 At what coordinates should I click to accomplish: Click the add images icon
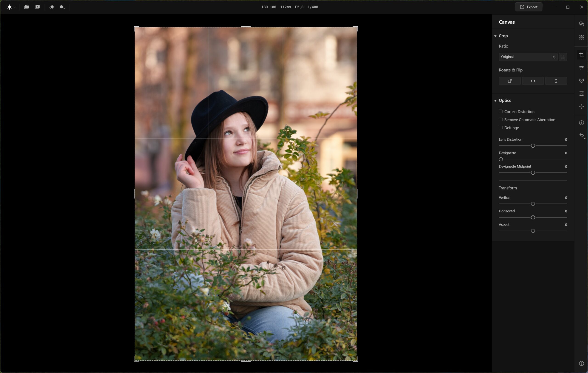(x=37, y=7)
